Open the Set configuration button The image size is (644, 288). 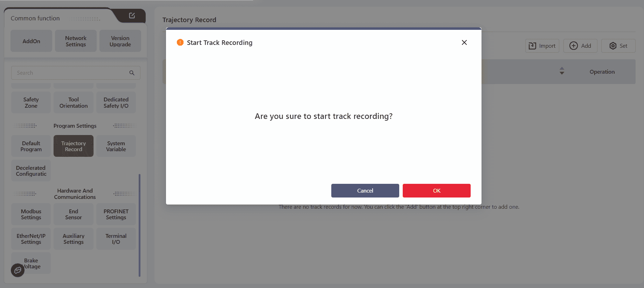[x=618, y=46]
